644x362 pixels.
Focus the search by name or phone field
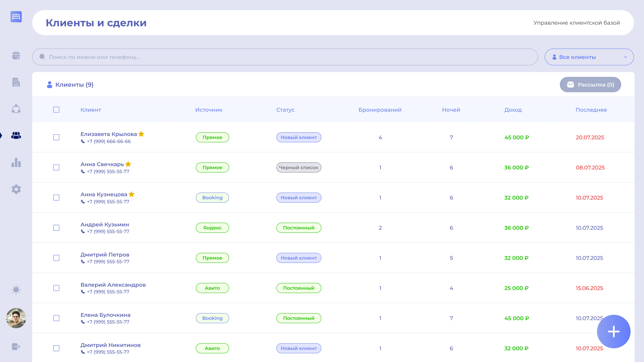pyautogui.click(x=285, y=57)
